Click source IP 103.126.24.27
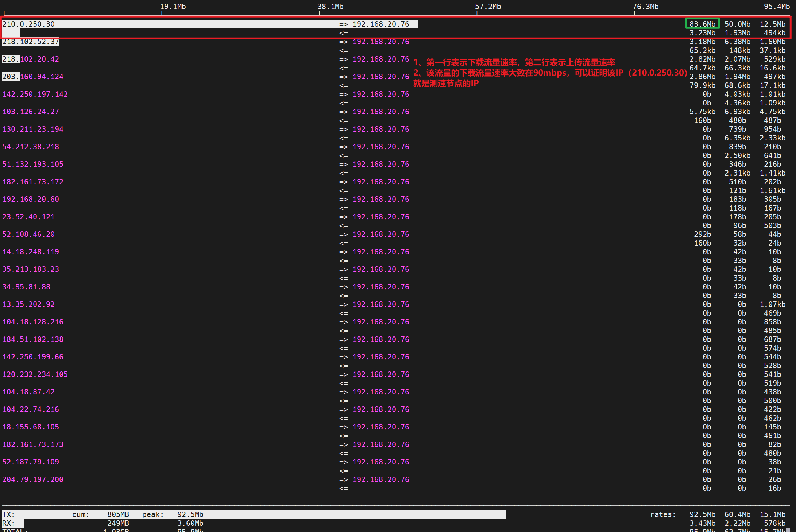This screenshot has width=796, height=532. pos(31,112)
